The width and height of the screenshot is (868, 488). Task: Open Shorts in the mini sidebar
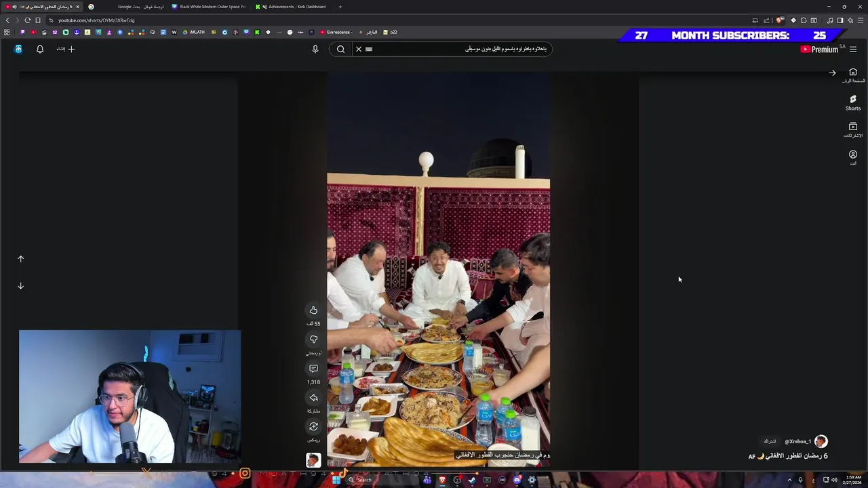(x=853, y=102)
